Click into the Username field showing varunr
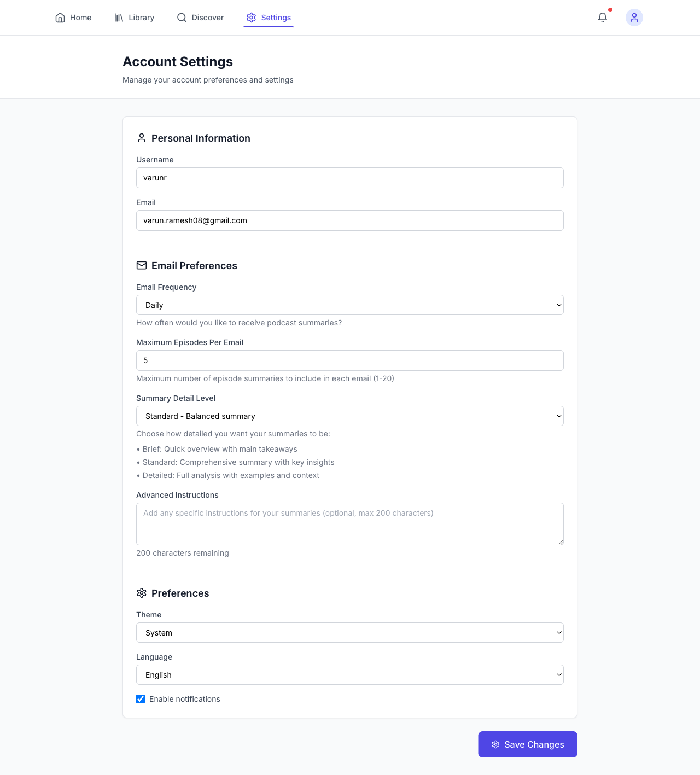Image resolution: width=700 pixels, height=775 pixels. 349,177
